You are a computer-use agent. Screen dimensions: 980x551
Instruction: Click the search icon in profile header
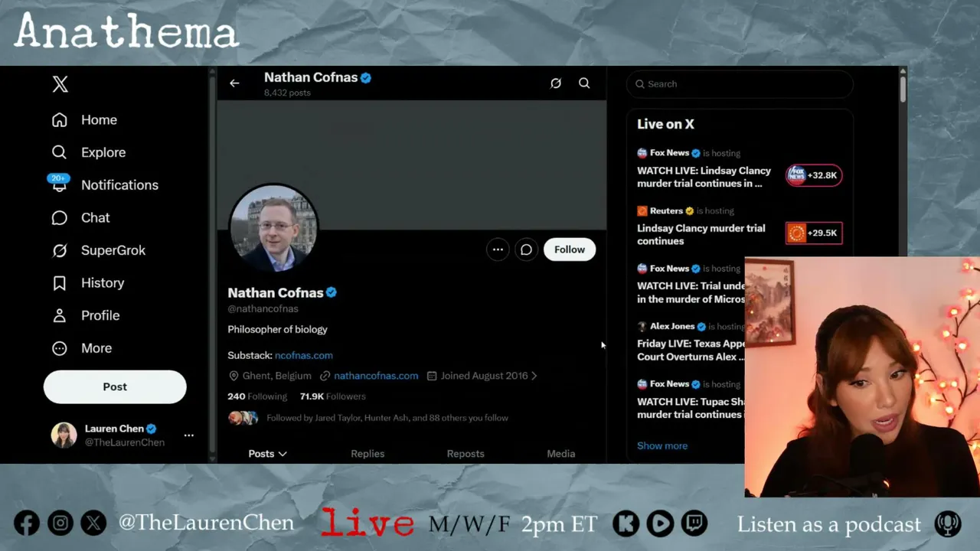[584, 83]
